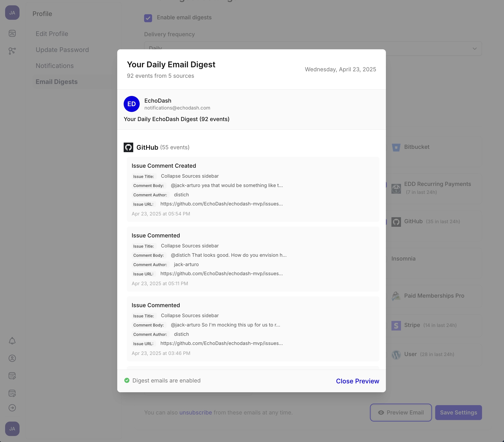This screenshot has width=504, height=442.
Task: Click the GitHub logo in digest preview
Action: coord(128,147)
